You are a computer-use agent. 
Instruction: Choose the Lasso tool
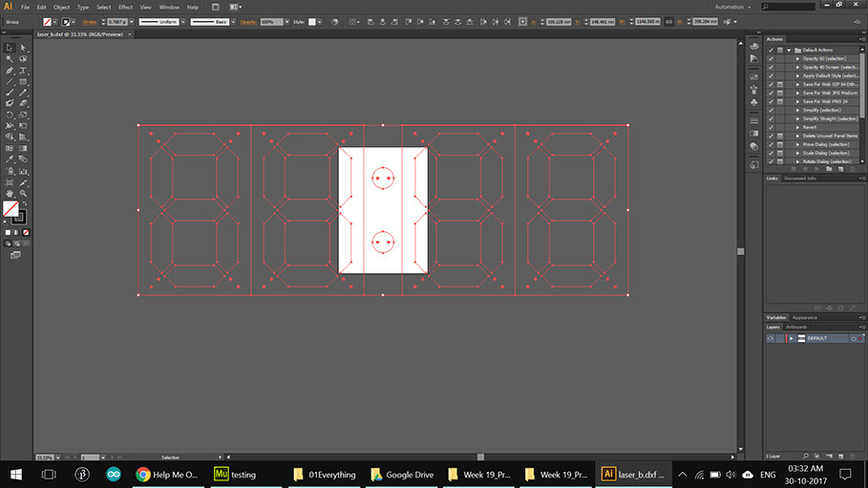[23, 59]
